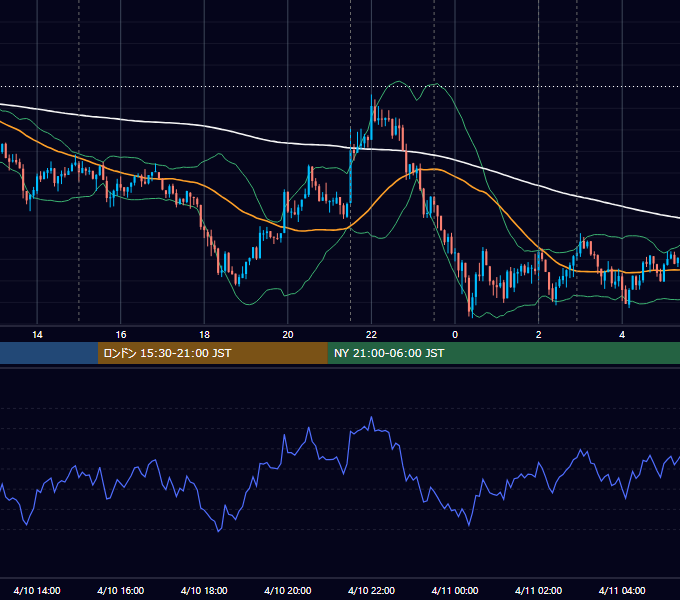Click the 4 hour axis label
This screenshot has height=600, width=680.
(x=622, y=335)
